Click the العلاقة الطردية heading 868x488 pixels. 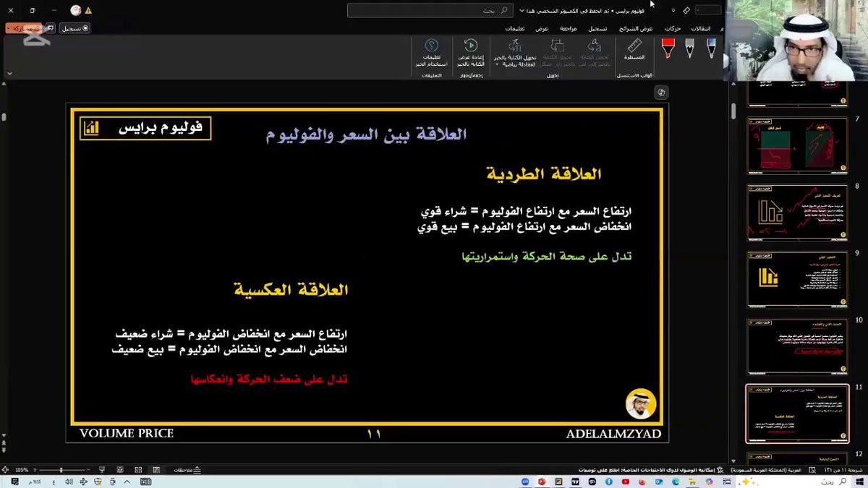[x=544, y=174]
